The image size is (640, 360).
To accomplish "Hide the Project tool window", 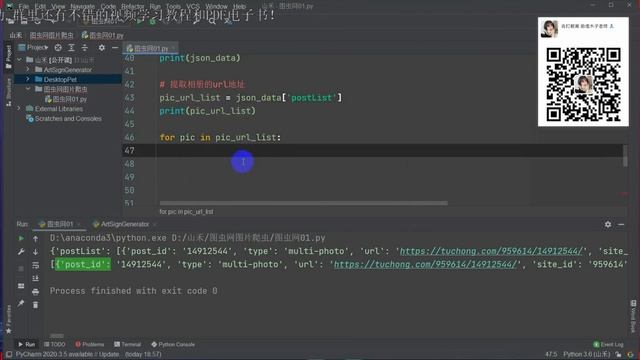I will pyautogui.click(x=115, y=48).
